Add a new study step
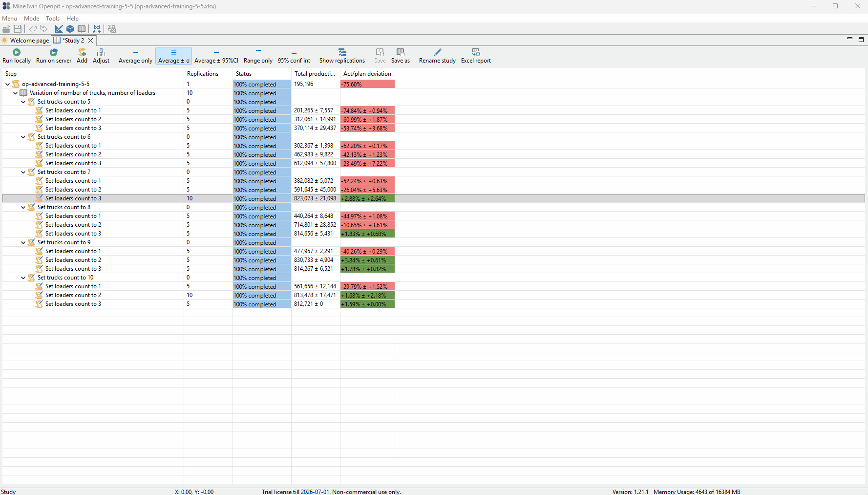 (82, 56)
